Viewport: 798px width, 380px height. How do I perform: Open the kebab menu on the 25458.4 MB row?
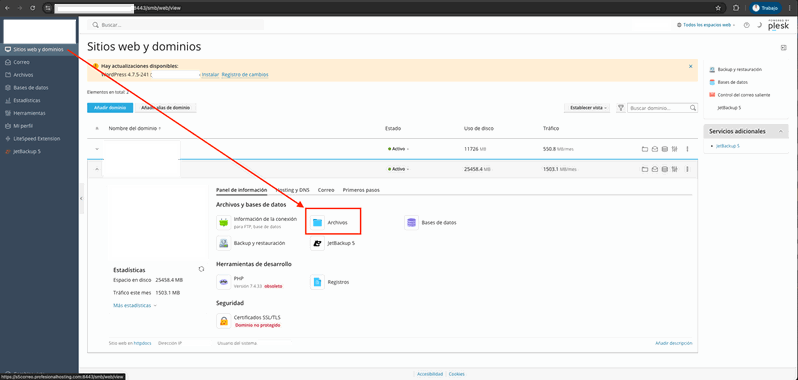[x=687, y=169]
